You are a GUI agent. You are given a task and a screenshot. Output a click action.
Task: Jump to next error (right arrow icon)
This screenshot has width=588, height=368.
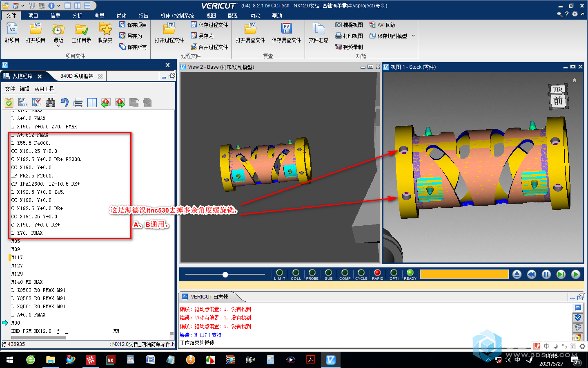pos(120,103)
